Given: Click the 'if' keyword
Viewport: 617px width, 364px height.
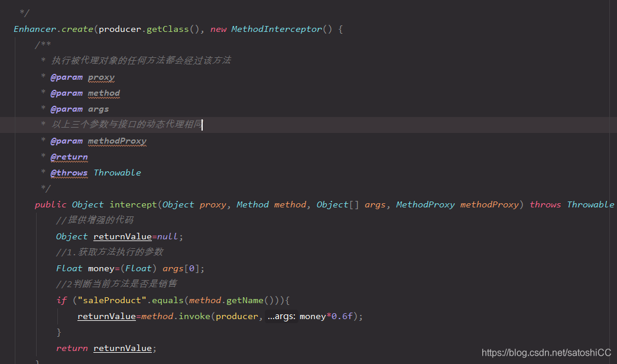Looking at the screenshot, I should click(x=62, y=300).
